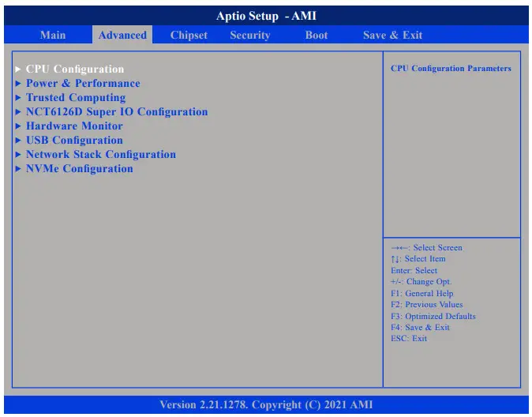Open the Boot tab
The image size is (532, 417).
click(317, 35)
